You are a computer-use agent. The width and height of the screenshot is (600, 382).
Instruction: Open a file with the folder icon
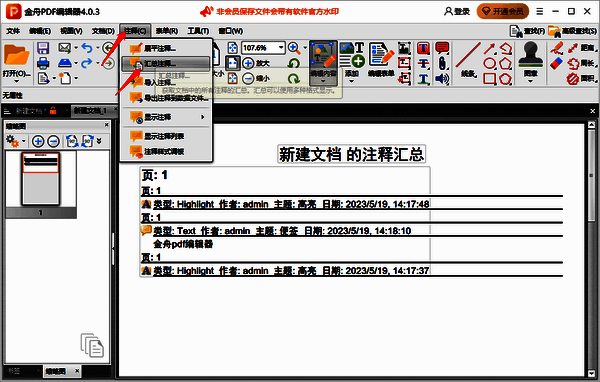(x=17, y=55)
